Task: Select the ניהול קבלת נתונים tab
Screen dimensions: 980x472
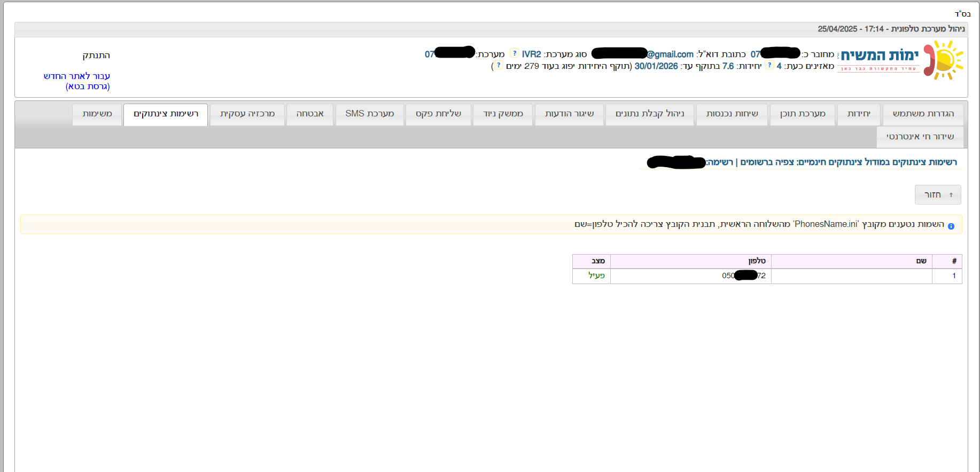Action: (x=649, y=114)
